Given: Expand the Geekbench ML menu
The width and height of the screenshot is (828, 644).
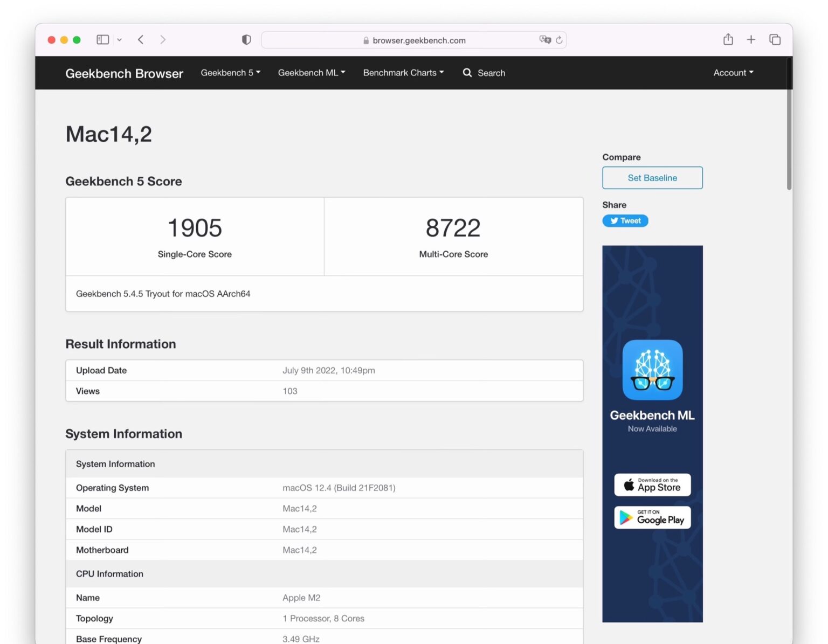Looking at the screenshot, I should [312, 73].
